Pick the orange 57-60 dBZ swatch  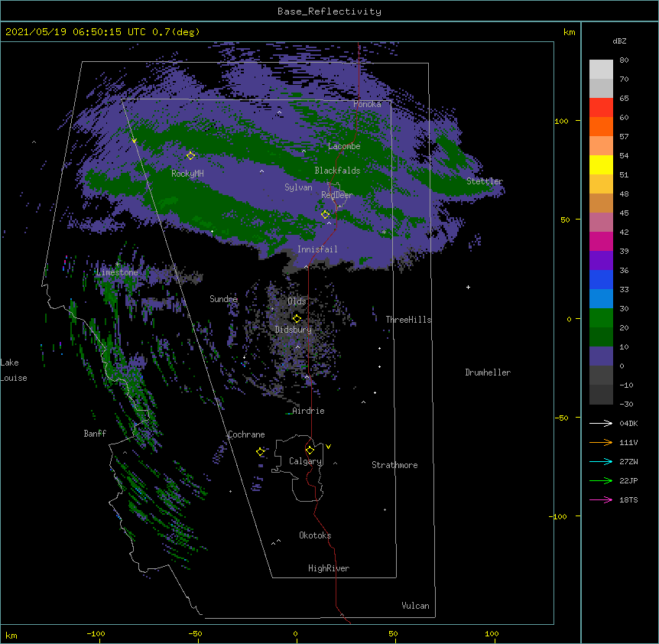click(601, 126)
